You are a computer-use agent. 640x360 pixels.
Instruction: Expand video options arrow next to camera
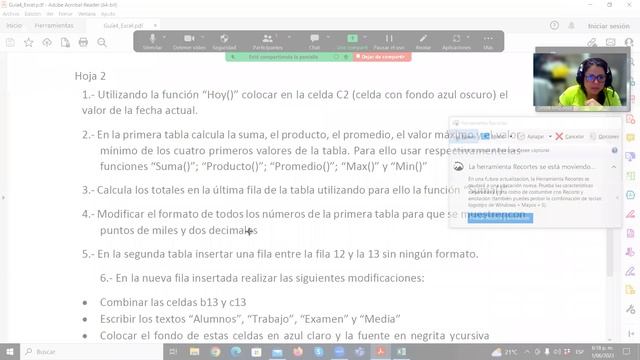[x=202, y=37]
